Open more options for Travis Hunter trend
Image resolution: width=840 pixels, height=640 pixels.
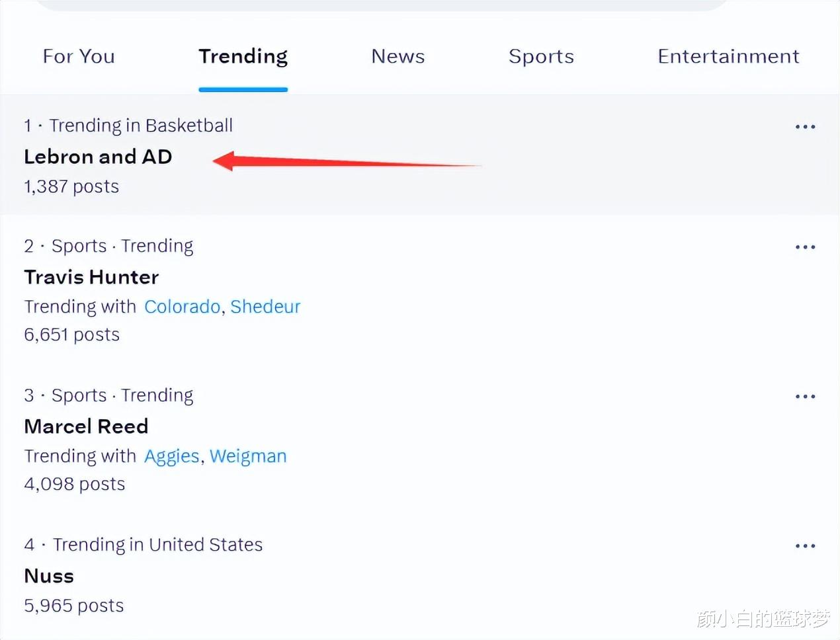click(x=805, y=247)
